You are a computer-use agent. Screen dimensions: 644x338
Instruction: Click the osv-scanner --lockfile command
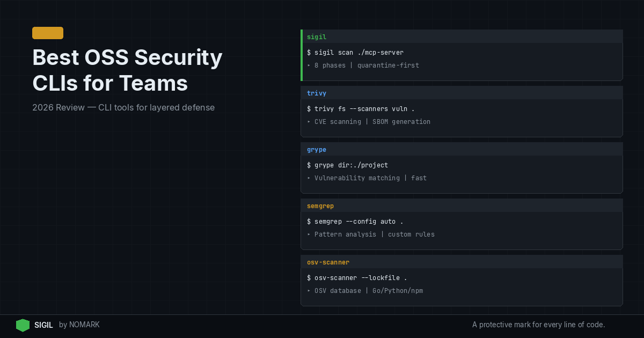(357, 278)
